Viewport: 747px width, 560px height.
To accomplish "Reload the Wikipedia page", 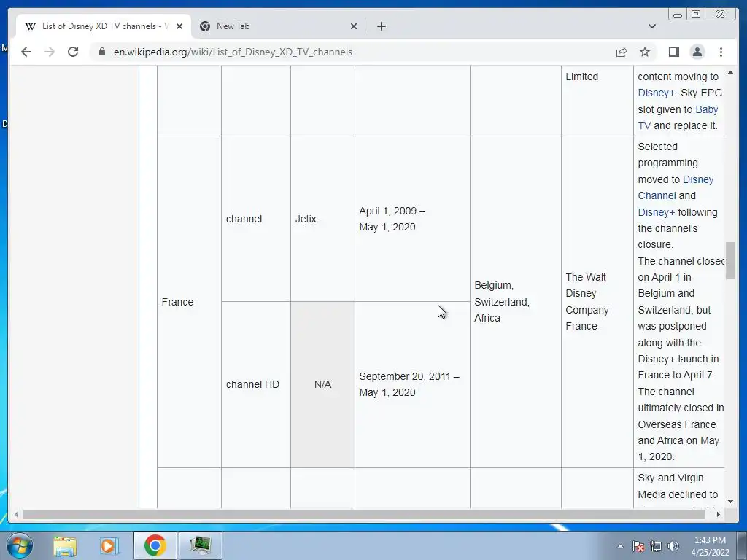I will pos(73,52).
